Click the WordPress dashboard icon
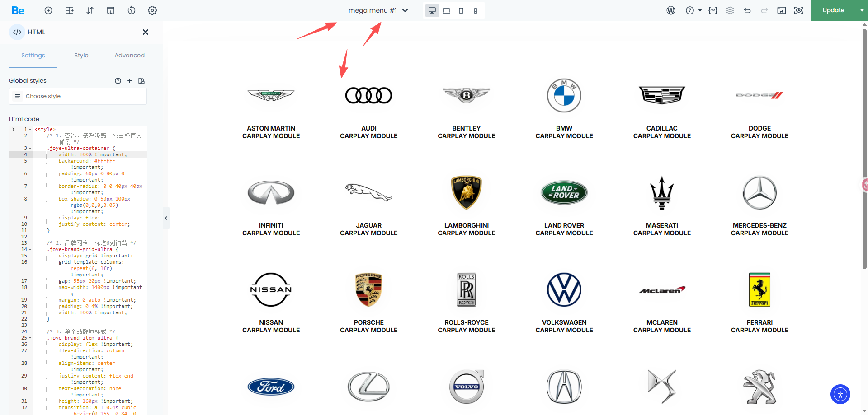This screenshot has height=415, width=868. (671, 10)
